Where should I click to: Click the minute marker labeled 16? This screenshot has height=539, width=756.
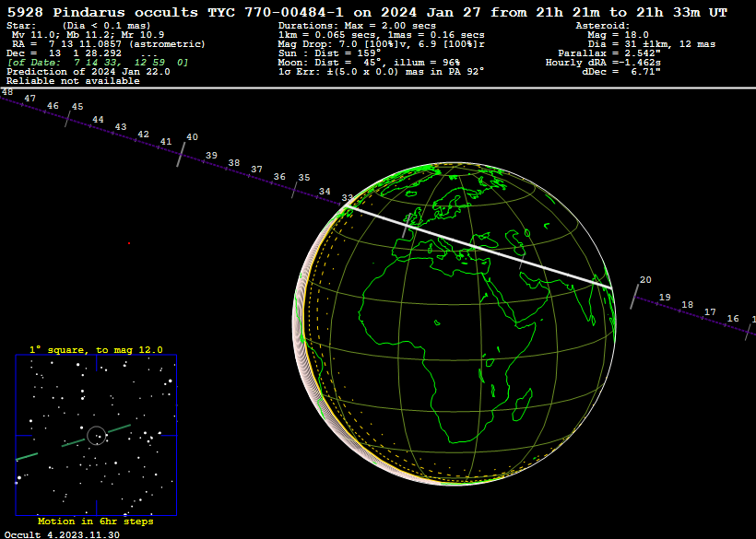[x=733, y=319]
